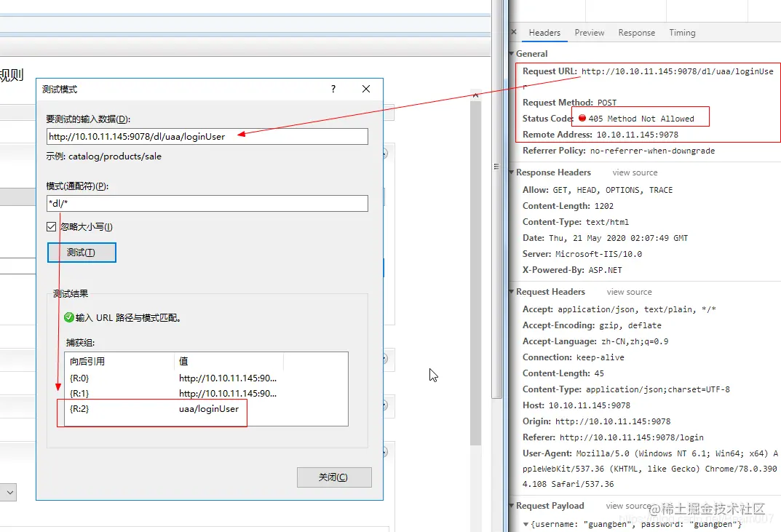
Task: Click the Referrer Policy value
Action: tap(652, 151)
